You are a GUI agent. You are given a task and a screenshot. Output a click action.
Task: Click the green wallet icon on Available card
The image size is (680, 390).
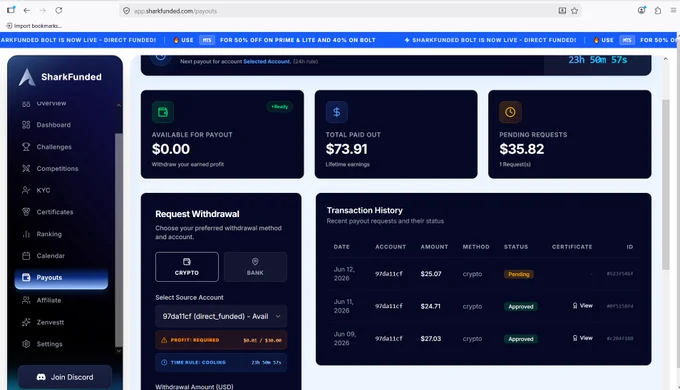point(163,112)
